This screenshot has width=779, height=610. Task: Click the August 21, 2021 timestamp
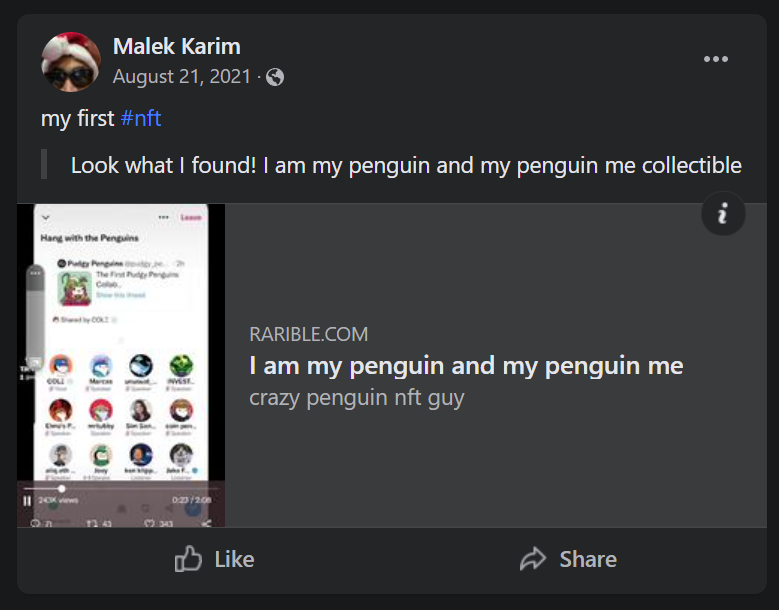click(x=182, y=77)
